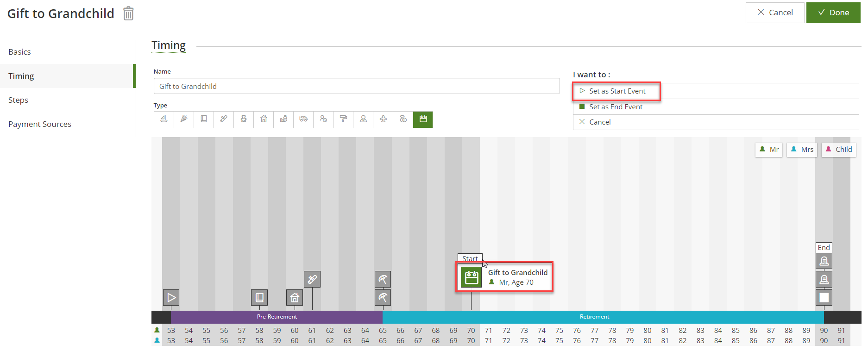Choose Set as End Event option
The image size is (868, 351).
point(616,107)
